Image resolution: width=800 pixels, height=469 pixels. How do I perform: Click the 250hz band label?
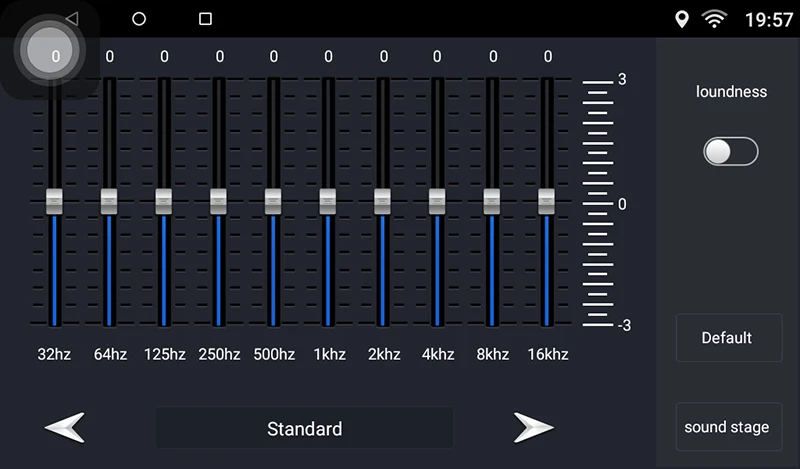[219, 354]
